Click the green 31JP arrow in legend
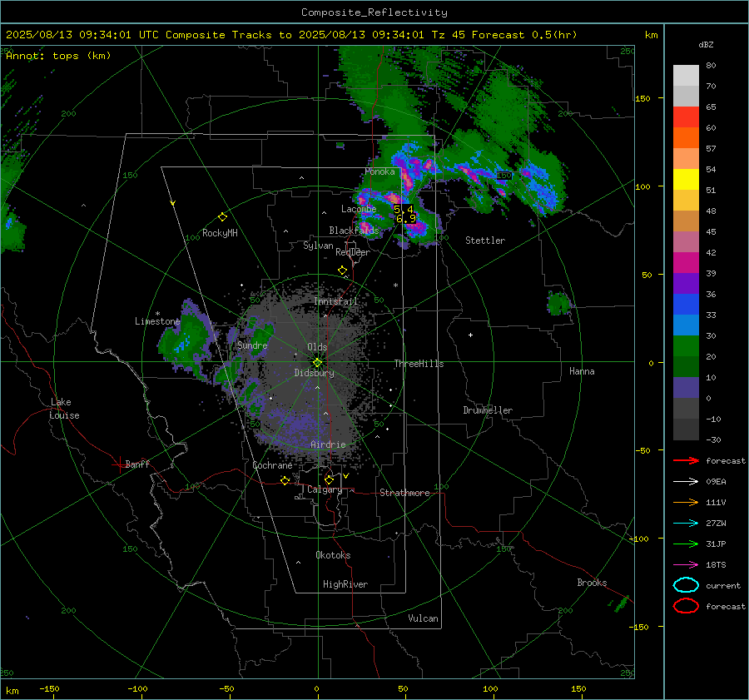Viewport: 749px width, 700px height. pyautogui.click(x=686, y=544)
